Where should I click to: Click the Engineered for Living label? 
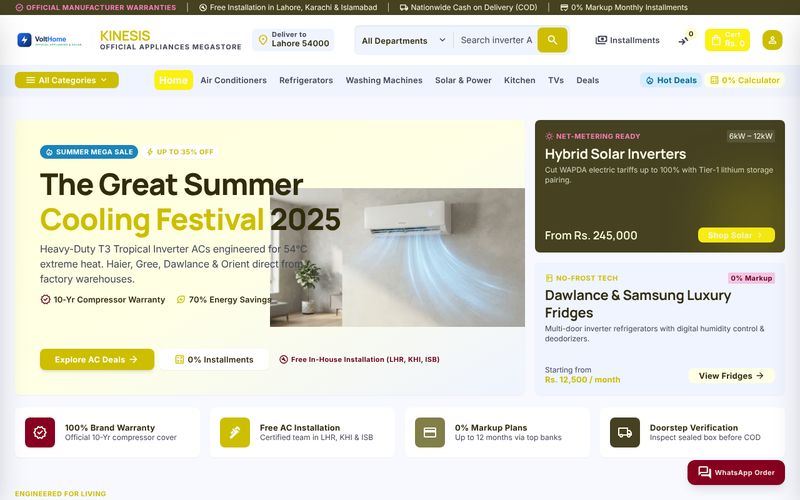[x=60, y=493]
